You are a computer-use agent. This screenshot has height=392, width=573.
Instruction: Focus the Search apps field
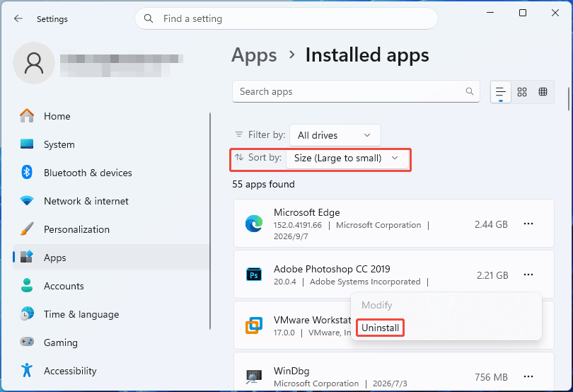click(356, 91)
